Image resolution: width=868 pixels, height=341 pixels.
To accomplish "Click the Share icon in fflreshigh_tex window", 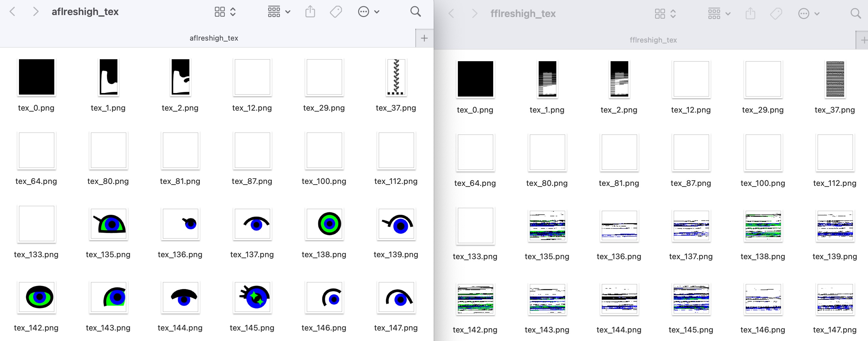I will point(750,14).
